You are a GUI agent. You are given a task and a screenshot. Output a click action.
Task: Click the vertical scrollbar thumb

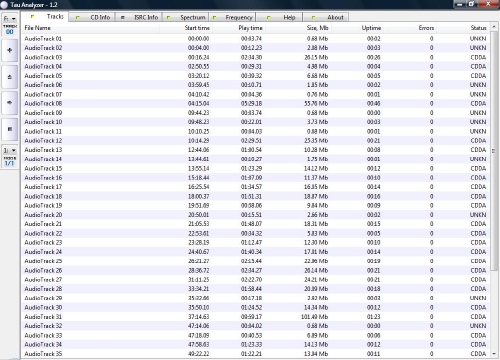[x=494, y=151]
